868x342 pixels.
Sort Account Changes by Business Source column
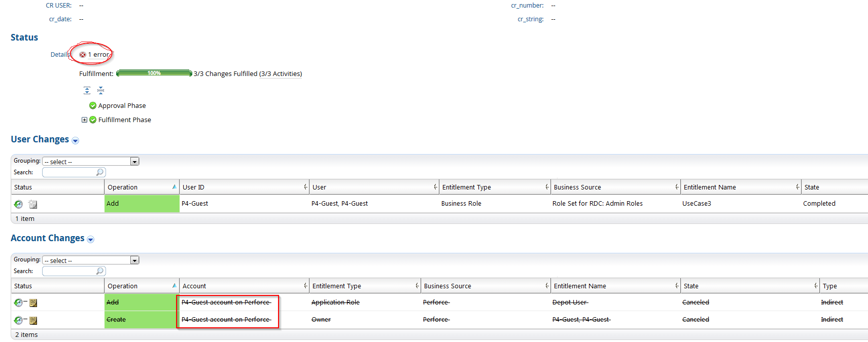tap(485, 286)
